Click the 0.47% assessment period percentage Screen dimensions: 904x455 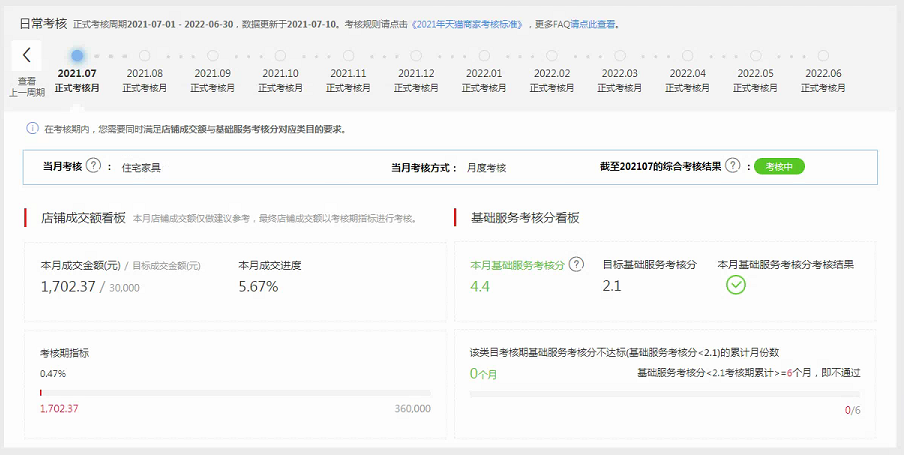53,374
